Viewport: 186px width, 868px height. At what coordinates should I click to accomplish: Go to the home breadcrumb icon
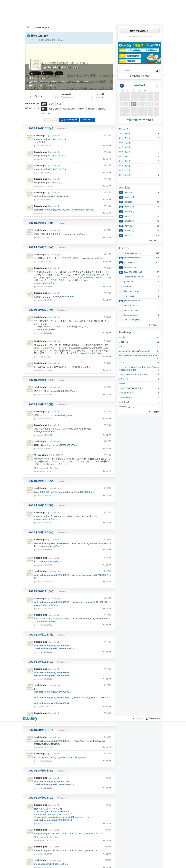[28, 27]
